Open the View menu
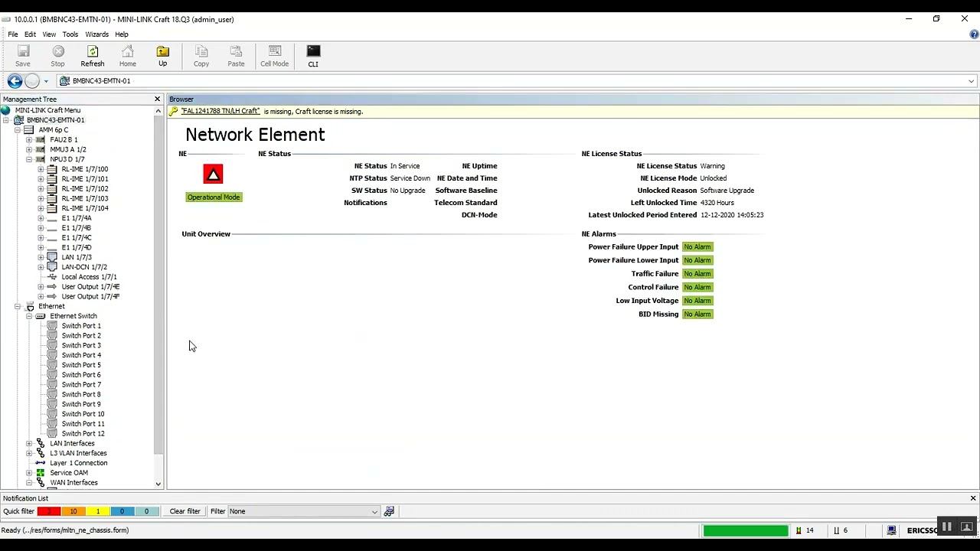Screen dimensions: 980x551 49,34
